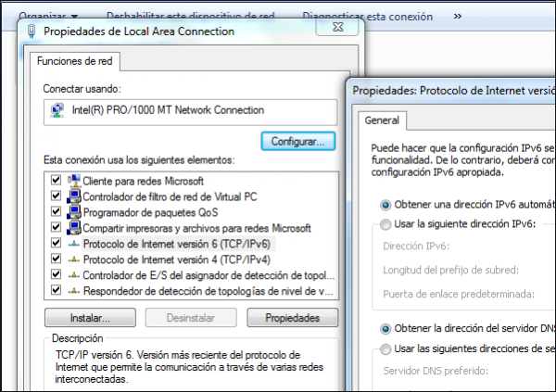556x392 pixels.
Task: Toggle the TCP/IPv6 protocol checkbox
Action: click(x=56, y=243)
